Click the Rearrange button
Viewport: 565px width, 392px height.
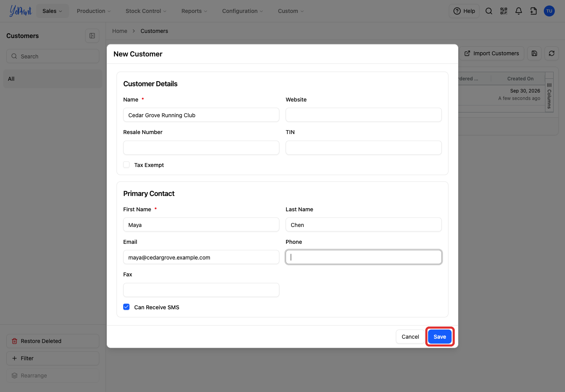(53, 376)
